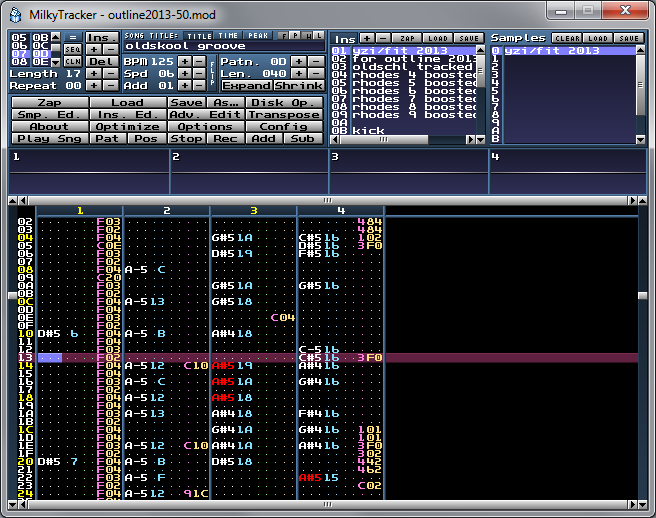The height and width of the screenshot is (518, 656).
Task: Expand the current pattern
Action: tap(246, 86)
